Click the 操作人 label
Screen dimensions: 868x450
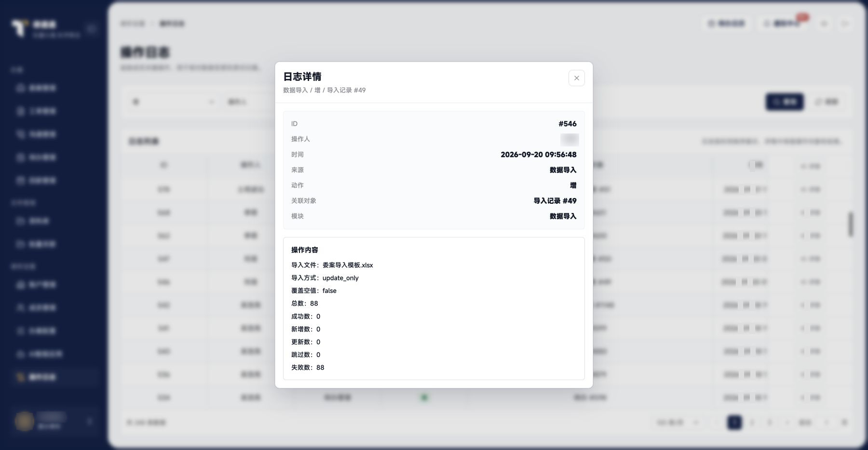click(300, 139)
